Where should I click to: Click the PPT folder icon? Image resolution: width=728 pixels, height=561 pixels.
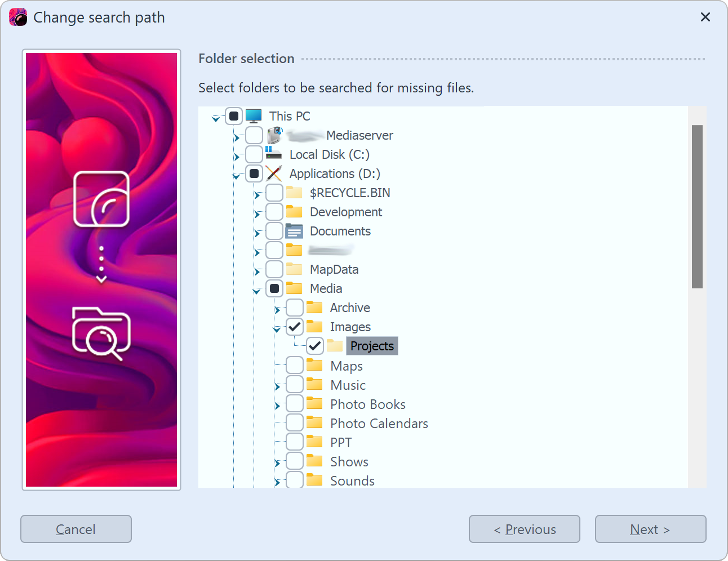tap(314, 442)
